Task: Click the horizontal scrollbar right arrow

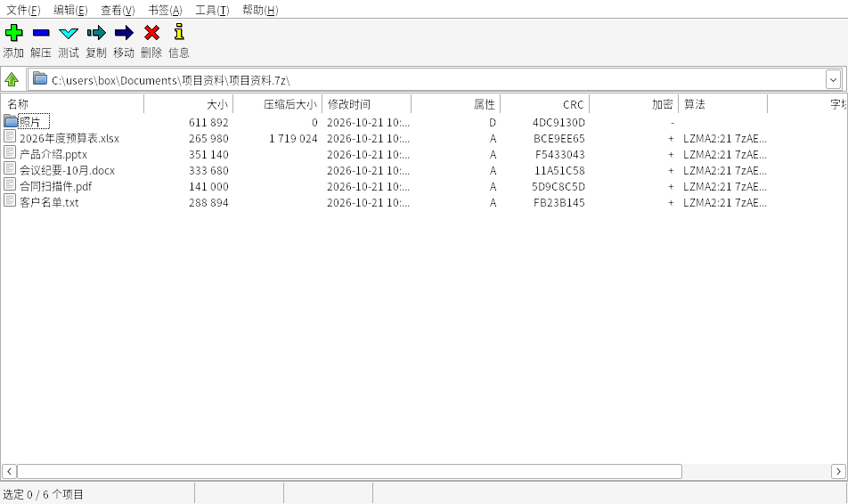Action: tap(838, 472)
